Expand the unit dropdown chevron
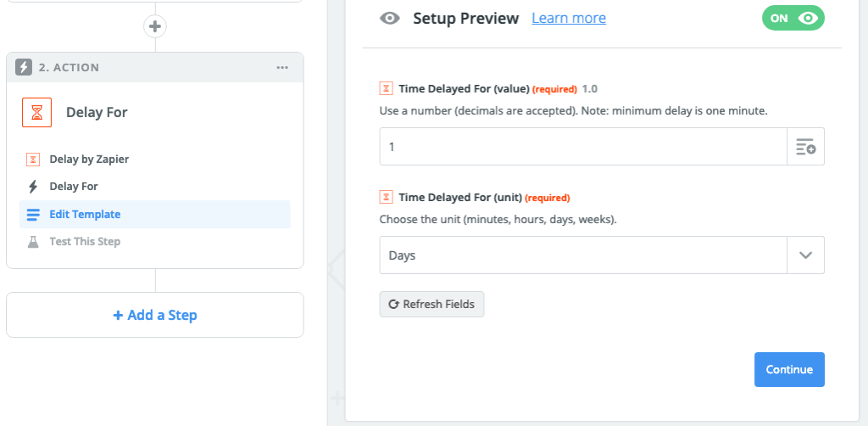Viewport: 868px width, 426px height. [x=805, y=255]
